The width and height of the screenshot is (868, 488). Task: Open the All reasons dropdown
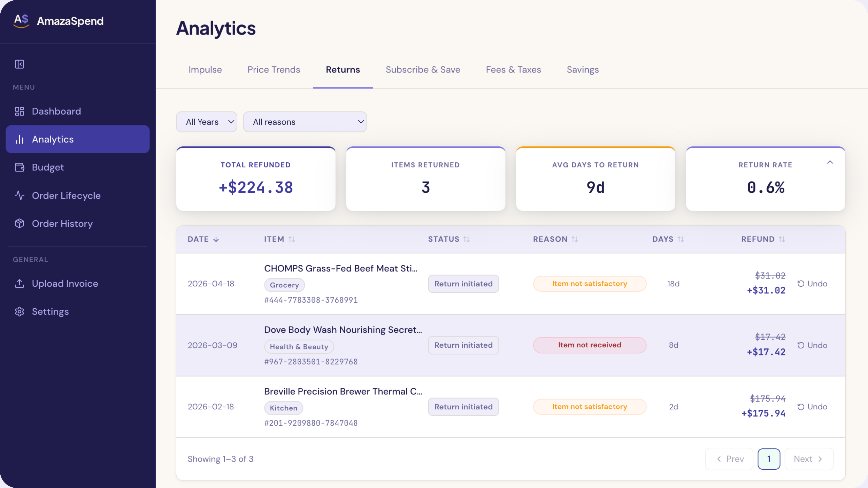coord(305,122)
